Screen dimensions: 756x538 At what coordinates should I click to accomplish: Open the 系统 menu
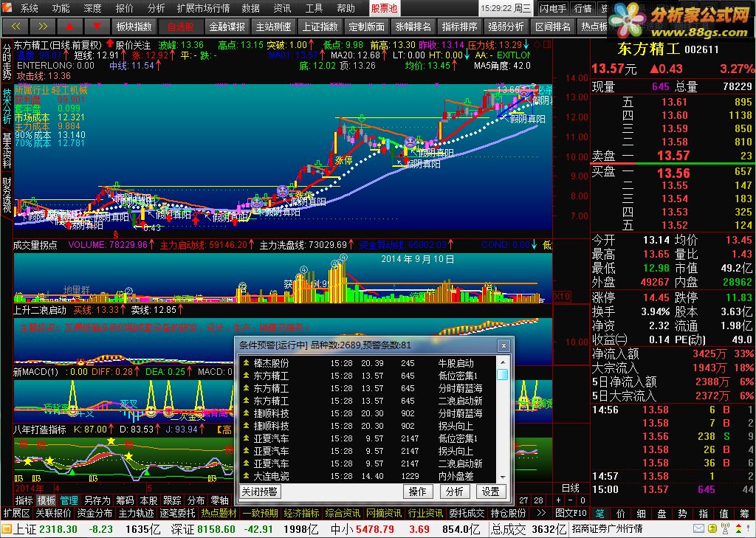tap(30, 8)
